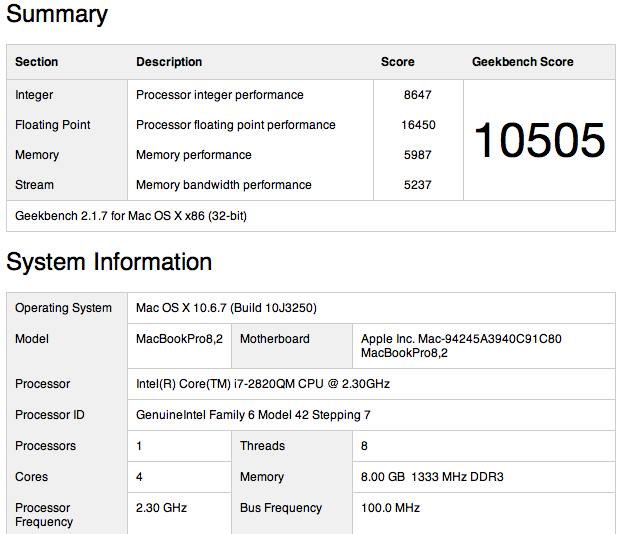Select 'GenuineIntel Family 6 Model 42 Stepping 7'

click(253, 415)
